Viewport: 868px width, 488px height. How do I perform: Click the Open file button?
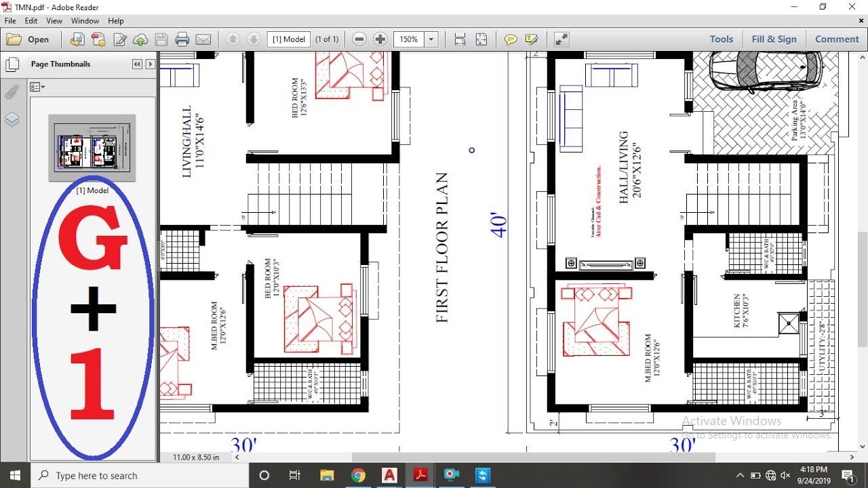(28, 39)
